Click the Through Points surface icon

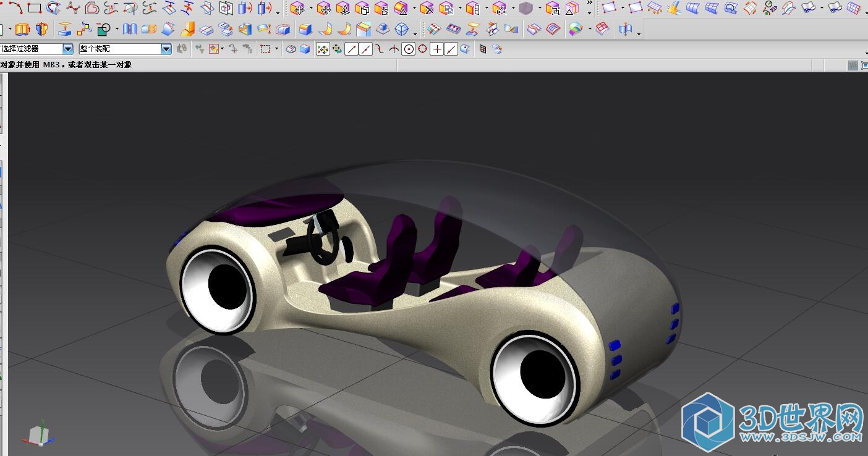coord(655,7)
